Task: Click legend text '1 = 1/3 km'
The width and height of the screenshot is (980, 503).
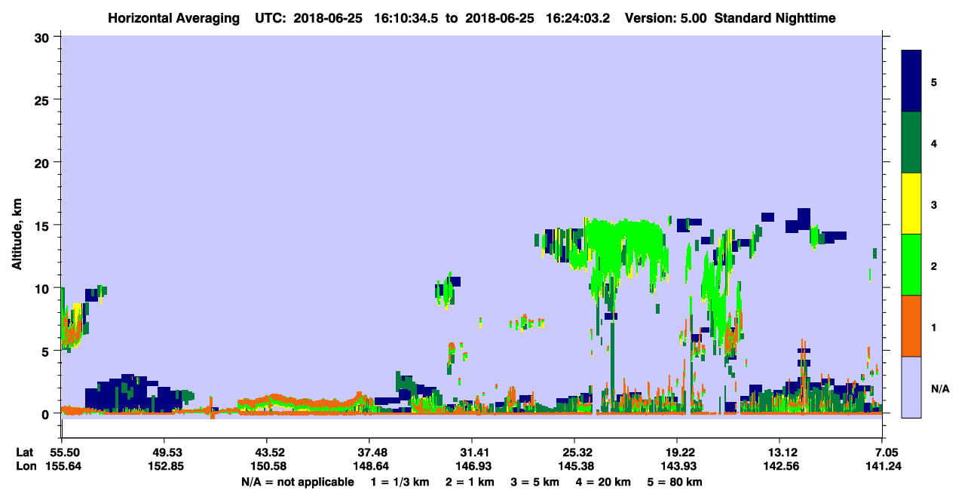Action: coord(402,482)
